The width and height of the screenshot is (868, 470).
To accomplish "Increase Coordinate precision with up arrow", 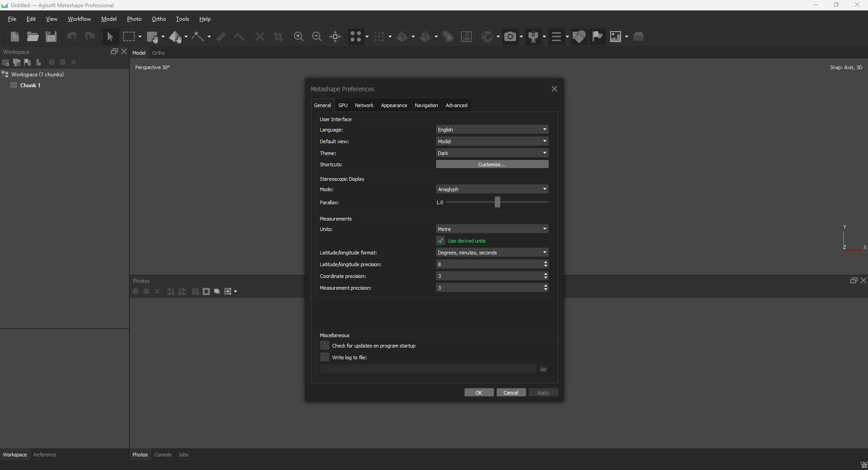I will click(546, 274).
